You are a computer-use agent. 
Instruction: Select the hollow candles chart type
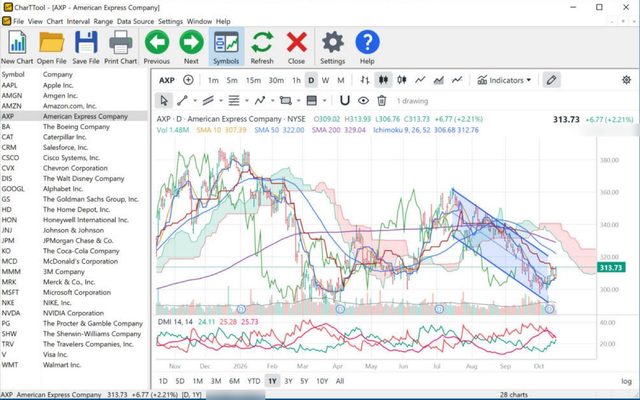point(402,80)
